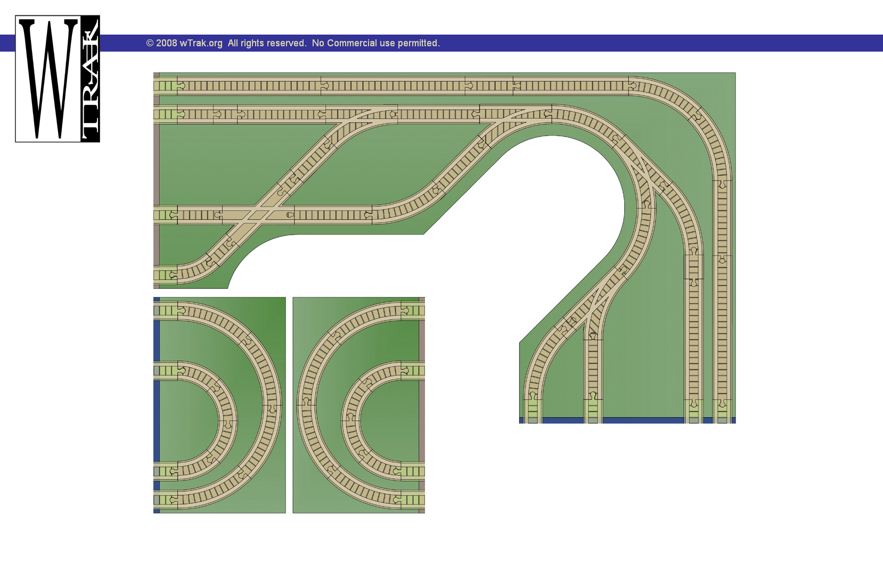Click the left end connector of the topmost track
This screenshot has height=588, width=883.
pos(166,86)
